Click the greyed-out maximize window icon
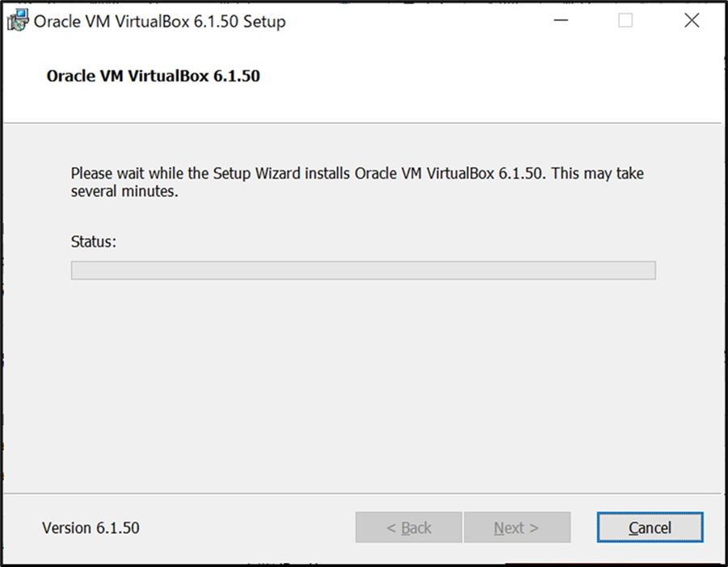Screen dimensions: 728x567 click(625, 20)
